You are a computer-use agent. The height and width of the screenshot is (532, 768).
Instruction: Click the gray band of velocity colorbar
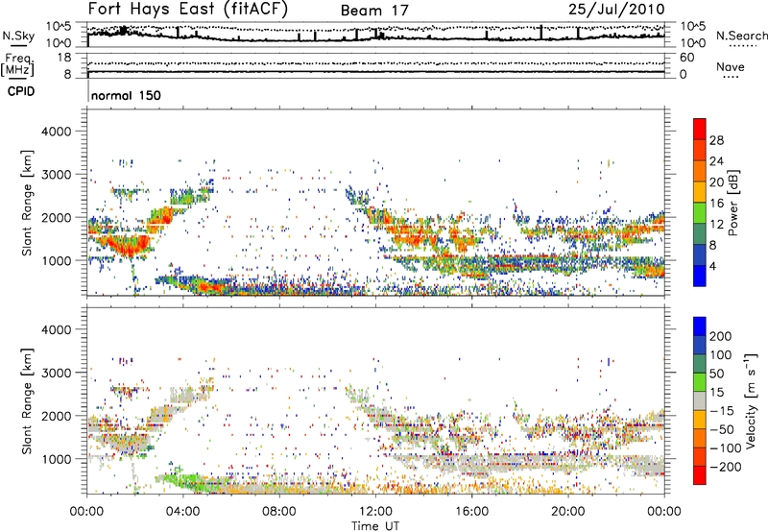[700, 400]
